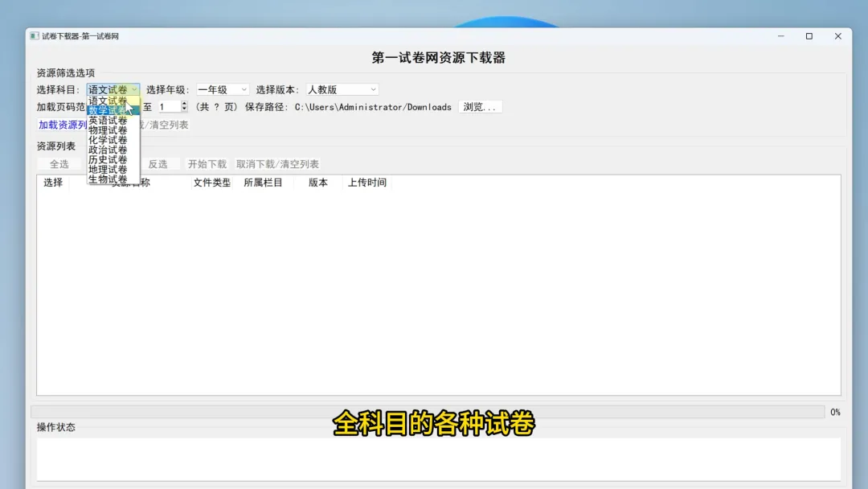Focus the end page number field
This screenshot has height=489, width=868.
click(x=169, y=107)
